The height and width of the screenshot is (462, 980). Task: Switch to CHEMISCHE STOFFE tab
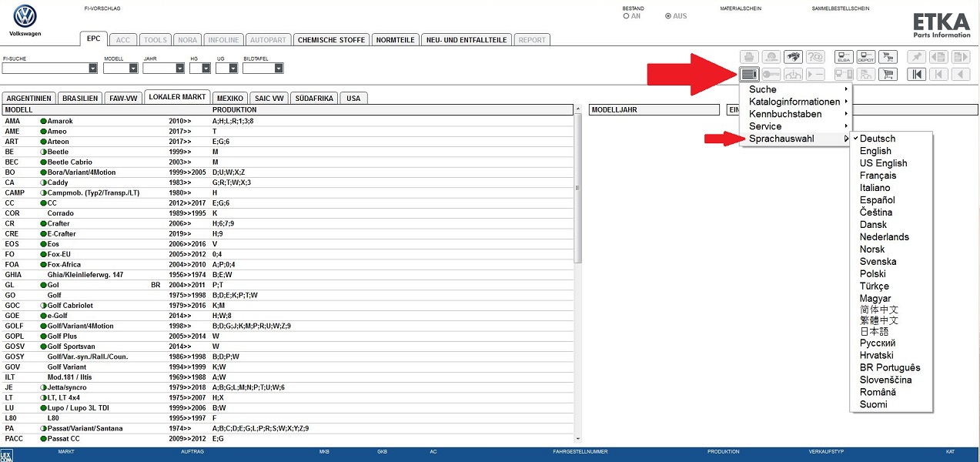coord(331,40)
